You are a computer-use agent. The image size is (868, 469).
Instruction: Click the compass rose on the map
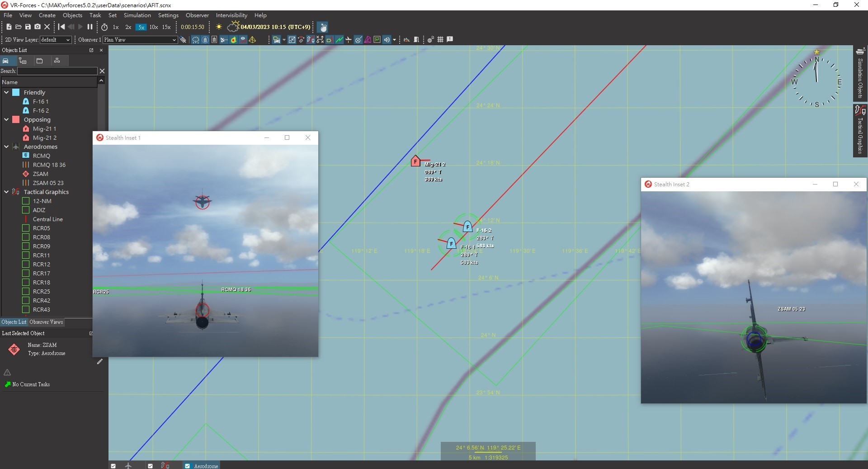coord(816,82)
